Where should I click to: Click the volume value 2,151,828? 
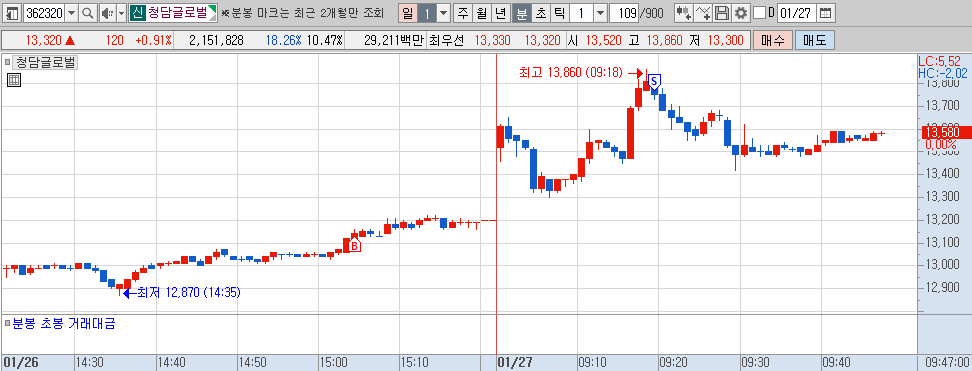[x=216, y=41]
